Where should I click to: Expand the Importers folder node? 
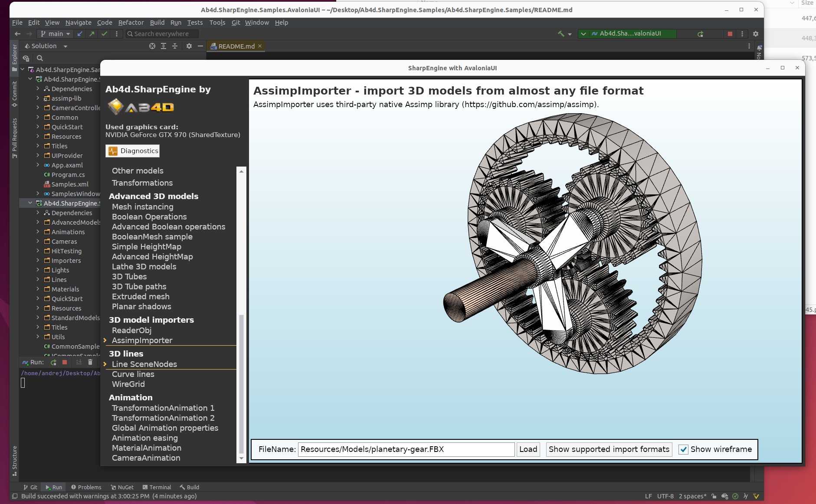(x=38, y=261)
